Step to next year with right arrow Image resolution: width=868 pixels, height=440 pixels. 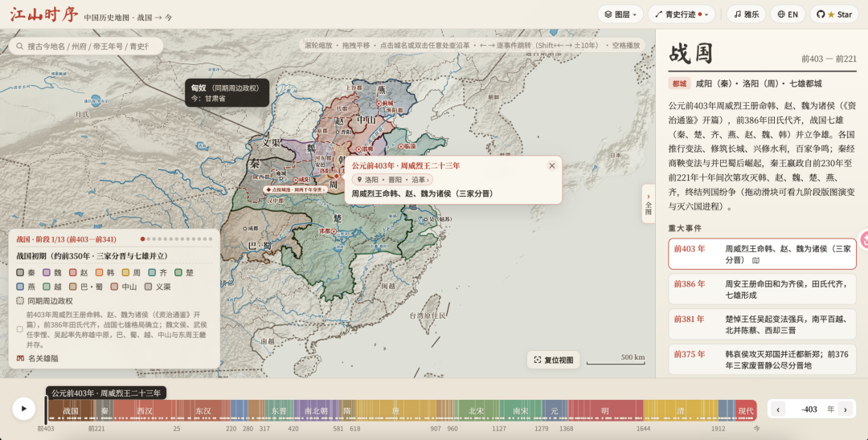click(845, 409)
